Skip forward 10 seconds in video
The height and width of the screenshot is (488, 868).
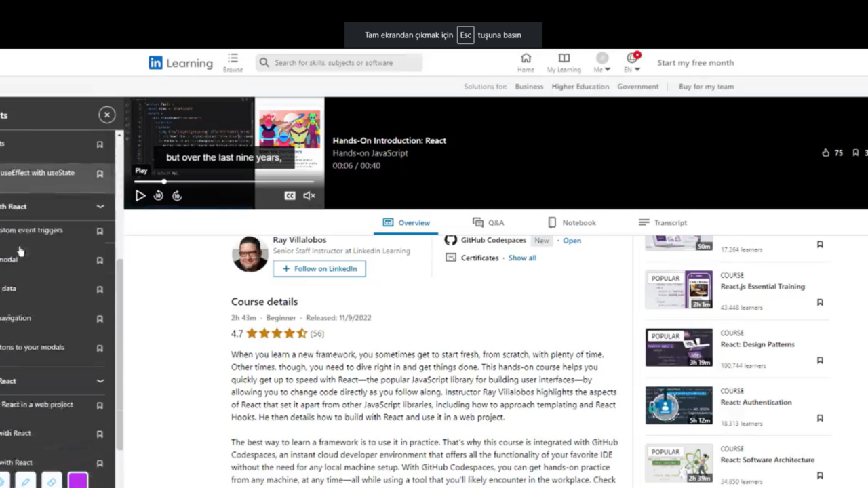coord(177,196)
